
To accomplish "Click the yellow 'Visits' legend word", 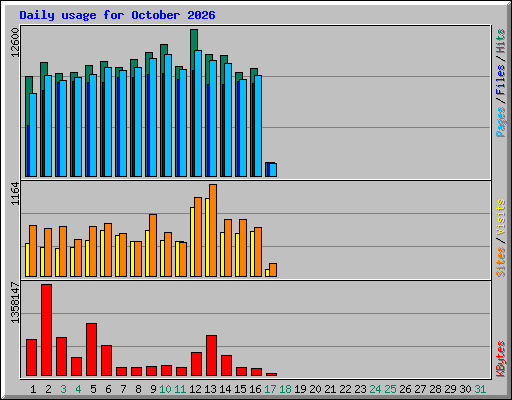I will (x=500, y=218).
